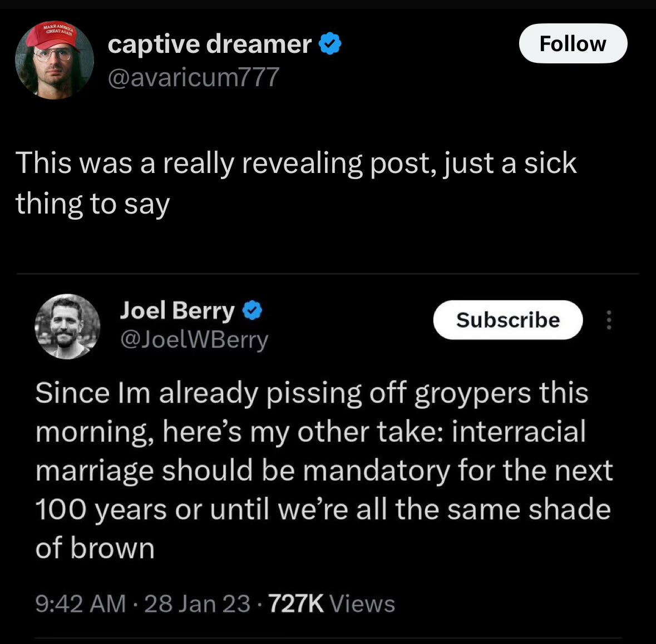656x644 pixels.
Task: Open the @avaricum777 handle link
Action: [193, 77]
